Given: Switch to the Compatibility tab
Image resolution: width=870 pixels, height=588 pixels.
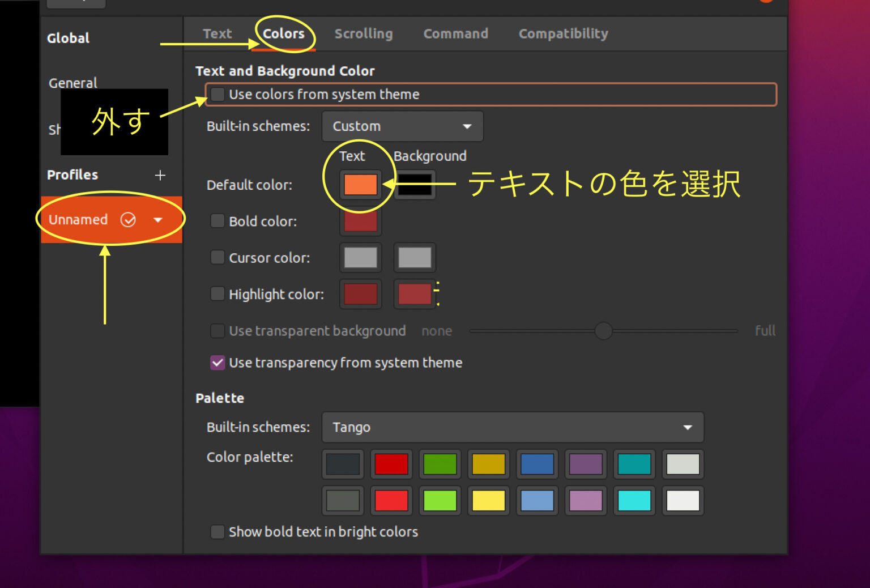Looking at the screenshot, I should (563, 33).
